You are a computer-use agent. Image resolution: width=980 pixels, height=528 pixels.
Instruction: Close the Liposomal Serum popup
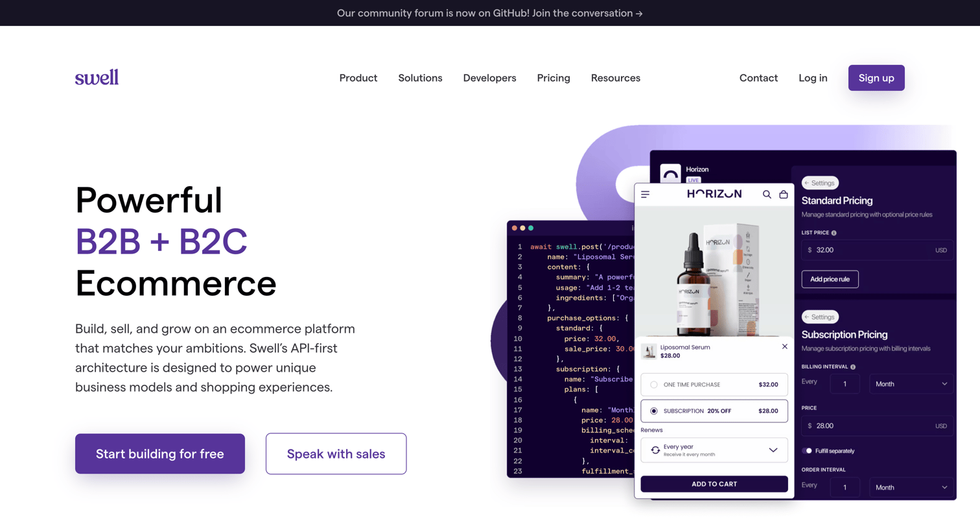(784, 346)
